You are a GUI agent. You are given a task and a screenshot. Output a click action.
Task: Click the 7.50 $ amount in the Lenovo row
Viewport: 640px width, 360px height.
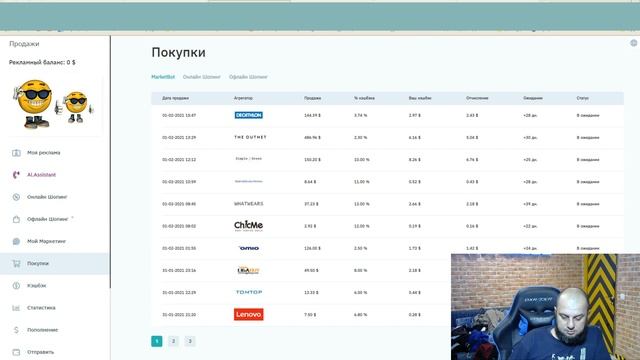pyautogui.click(x=310, y=315)
